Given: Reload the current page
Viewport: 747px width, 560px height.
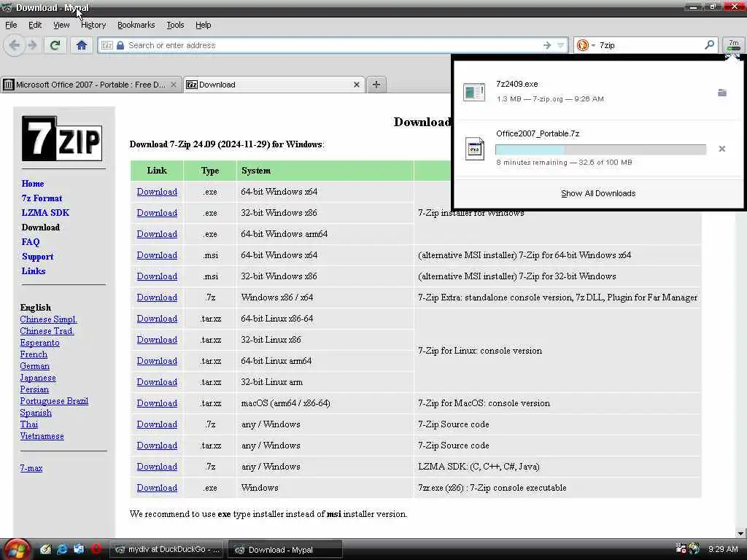Looking at the screenshot, I should [55, 45].
